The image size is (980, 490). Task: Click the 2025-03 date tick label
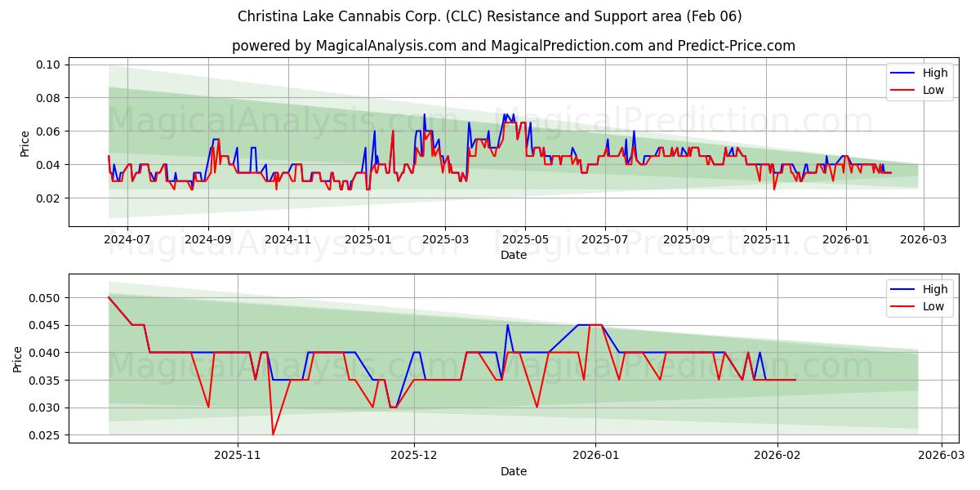pos(445,239)
